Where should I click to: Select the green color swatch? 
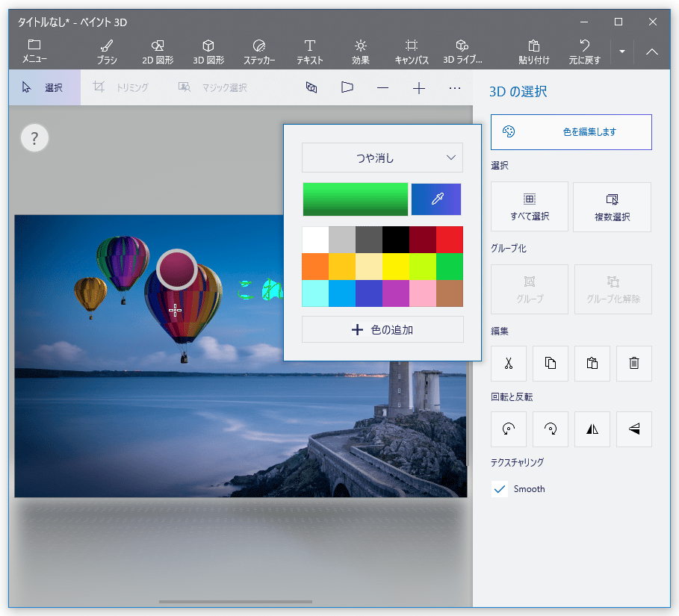click(450, 267)
